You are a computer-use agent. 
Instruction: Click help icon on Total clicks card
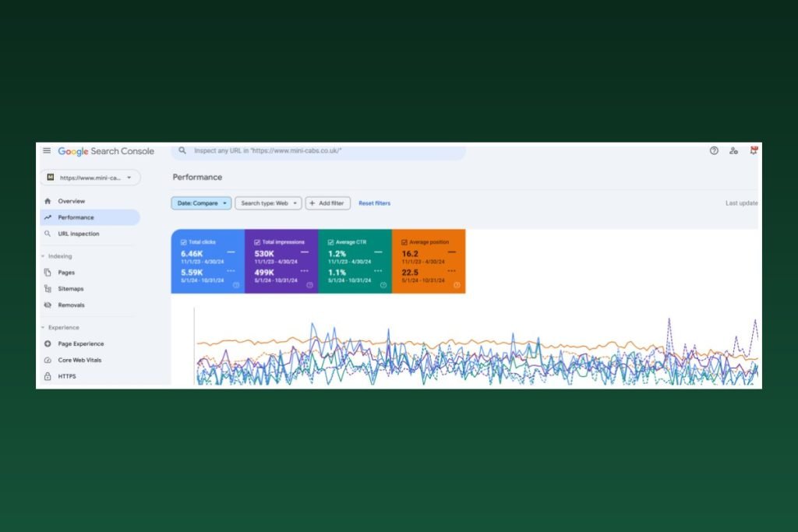[x=236, y=285]
